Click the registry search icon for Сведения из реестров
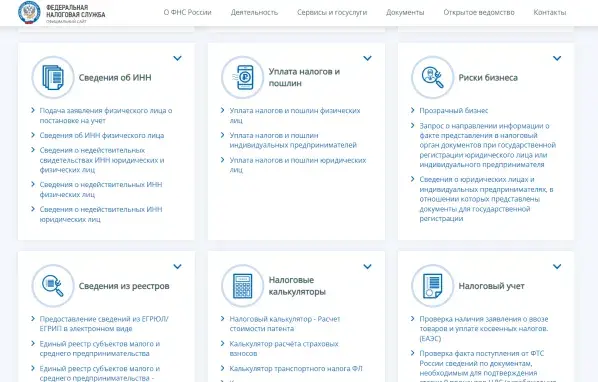598x382 pixels. 53,286
